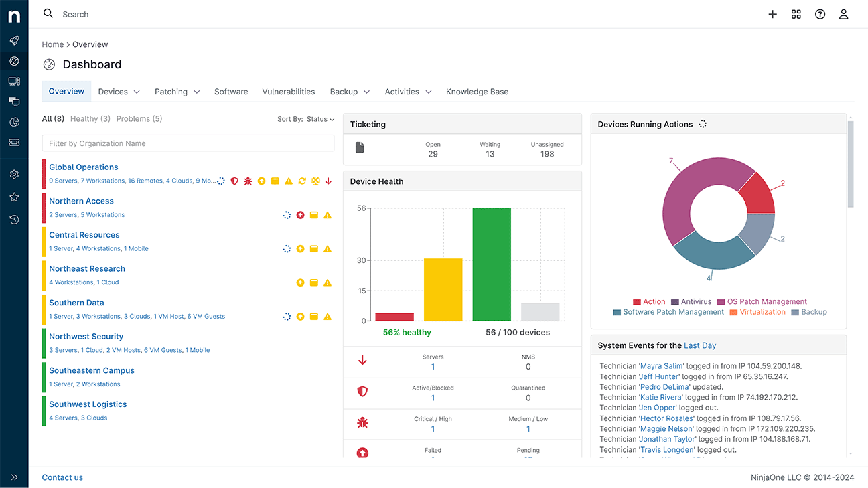Image resolution: width=868 pixels, height=488 pixels.
Task: Click the Filter by Organization Name field
Action: click(x=188, y=143)
